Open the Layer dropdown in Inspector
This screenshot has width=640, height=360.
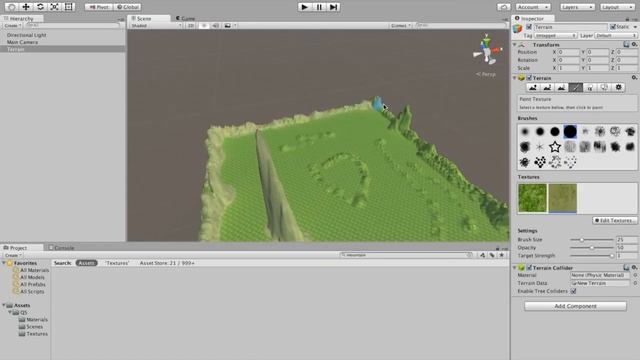pos(616,36)
